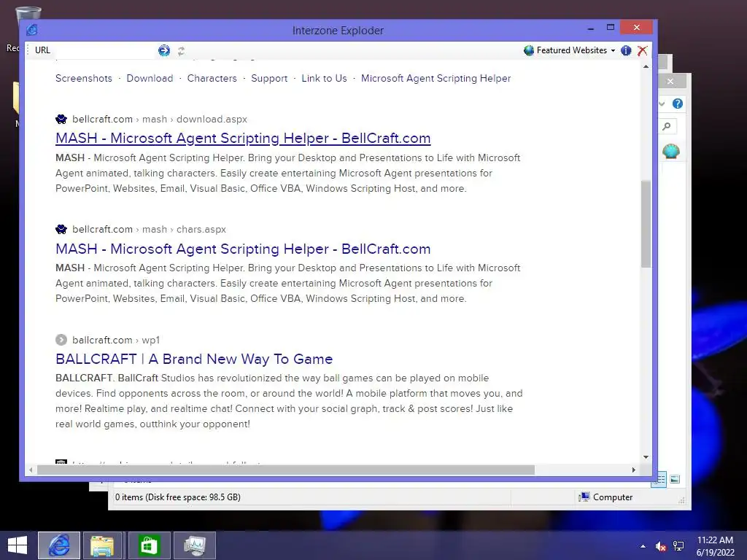Click the Interzone Exploder title bar icon
The height and width of the screenshot is (560, 747).
pyautogui.click(x=32, y=30)
